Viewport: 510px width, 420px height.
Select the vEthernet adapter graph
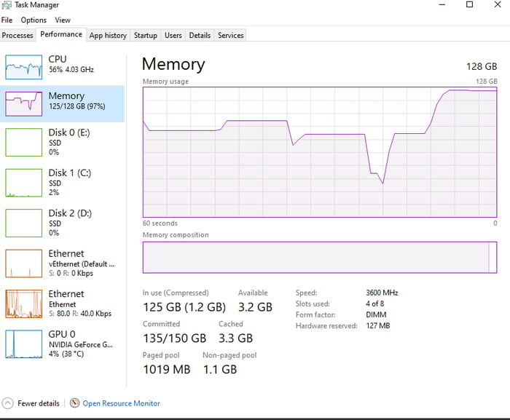(x=24, y=263)
